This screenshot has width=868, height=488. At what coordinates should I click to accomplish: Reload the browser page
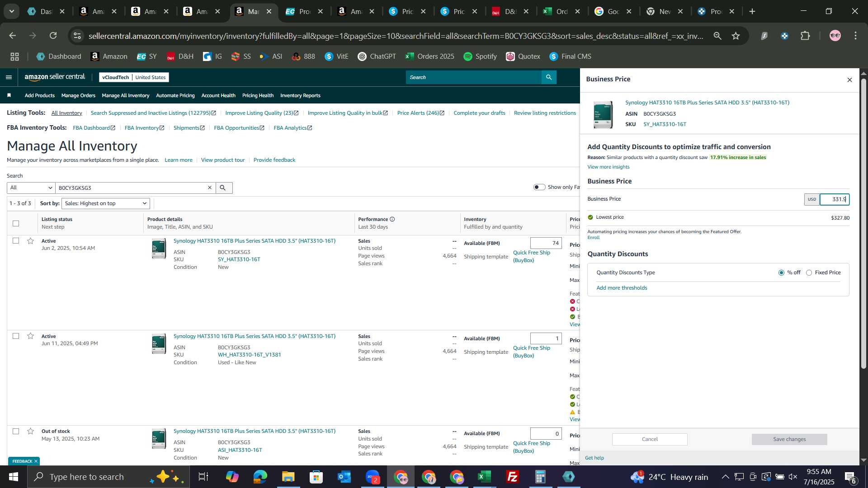click(53, 36)
